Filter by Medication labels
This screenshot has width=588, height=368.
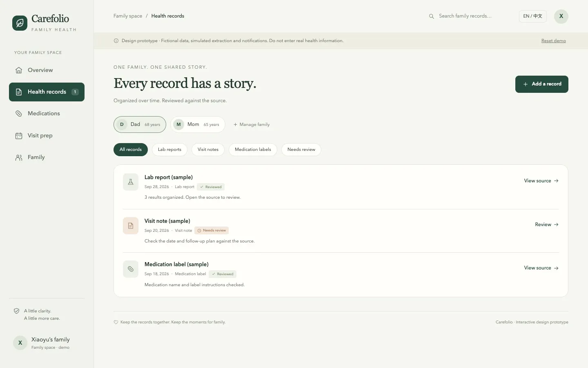click(x=253, y=150)
